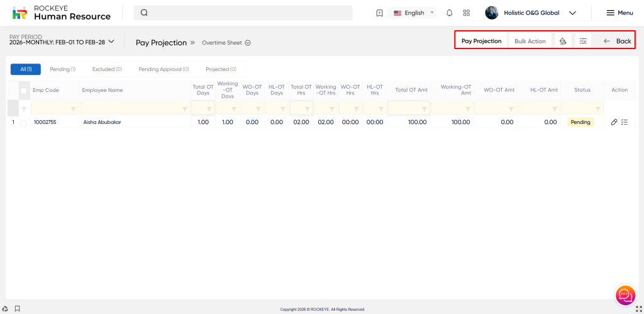Click the edit pencil icon for Aisha Abubakar
644x314 pixels.
pos(614,122)
